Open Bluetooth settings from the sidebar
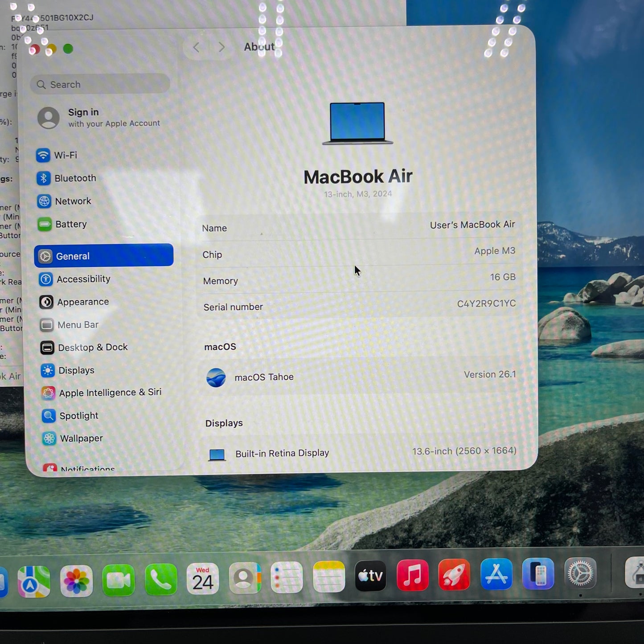644x644 pixels. coord(75,178)
